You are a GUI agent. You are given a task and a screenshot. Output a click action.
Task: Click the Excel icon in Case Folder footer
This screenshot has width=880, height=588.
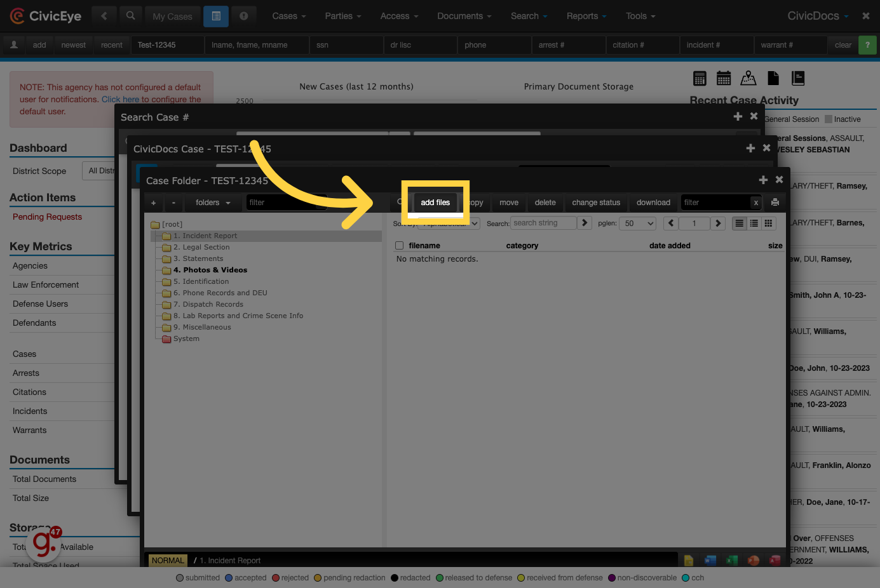click(732, 560)
